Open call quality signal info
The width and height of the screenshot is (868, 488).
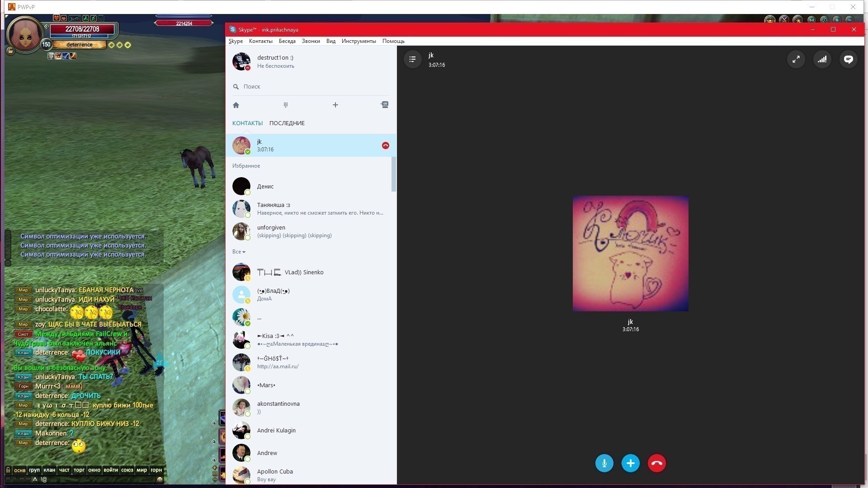click(822, 59)
